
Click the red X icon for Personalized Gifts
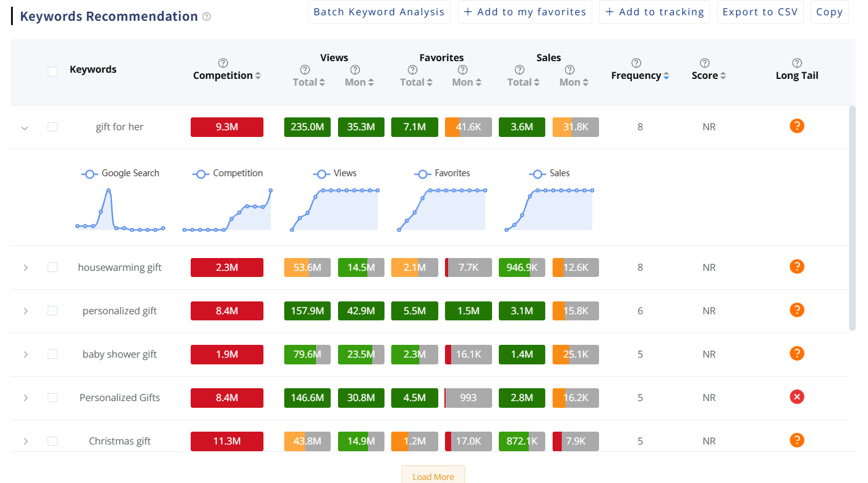[x=796, y=397]
